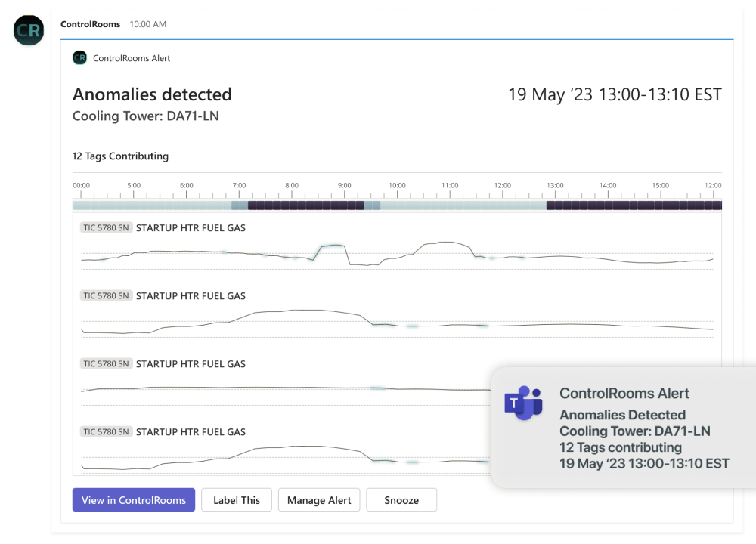The height and width of the screenshot is (544, 756).
Task: Click the Microsoft Teams icon in notification
Action: coord(524,403)
